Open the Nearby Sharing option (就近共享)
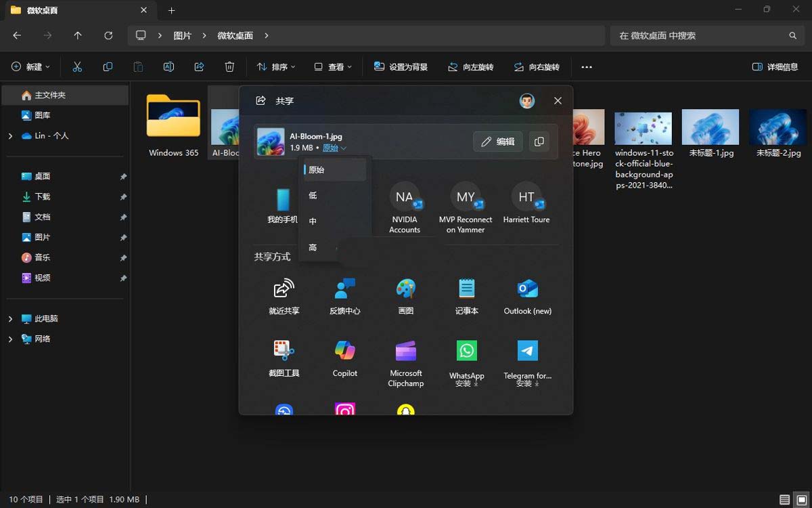 click(x=284, y=297)
